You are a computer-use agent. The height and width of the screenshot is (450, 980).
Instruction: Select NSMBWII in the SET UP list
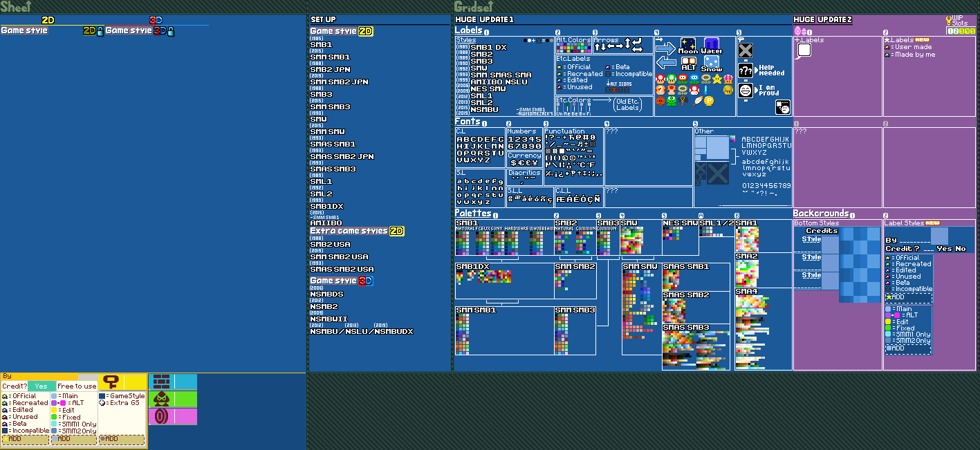point(329,319)
